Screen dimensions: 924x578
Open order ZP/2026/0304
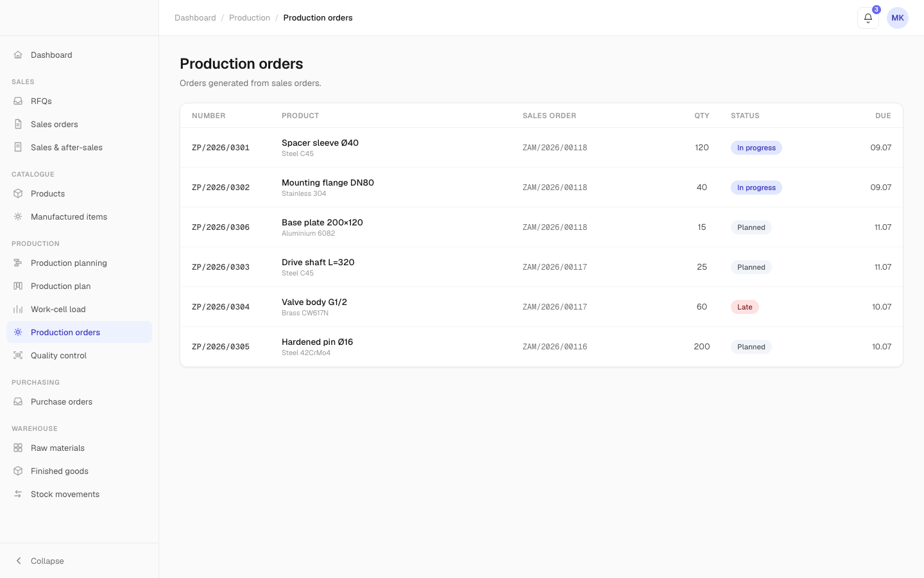pyautogui.click(x=542, y=307)
